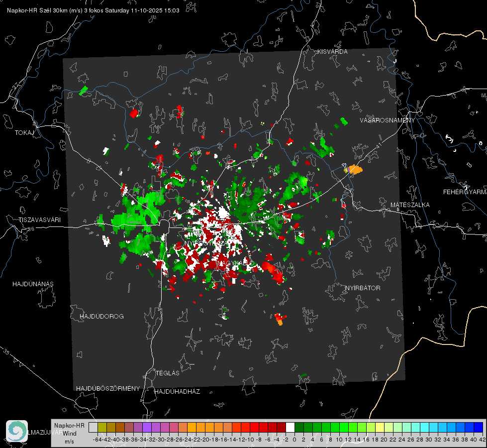This screenshot has height=448, width=487.
Task: Pick the purple swatch between -34 and -32
Action: pos(147,427)
